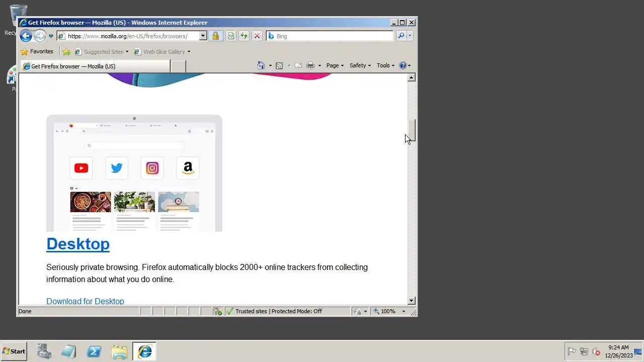Click the RSS feeds icon
This screenshot has width=644, height=362.
[279, 65]
